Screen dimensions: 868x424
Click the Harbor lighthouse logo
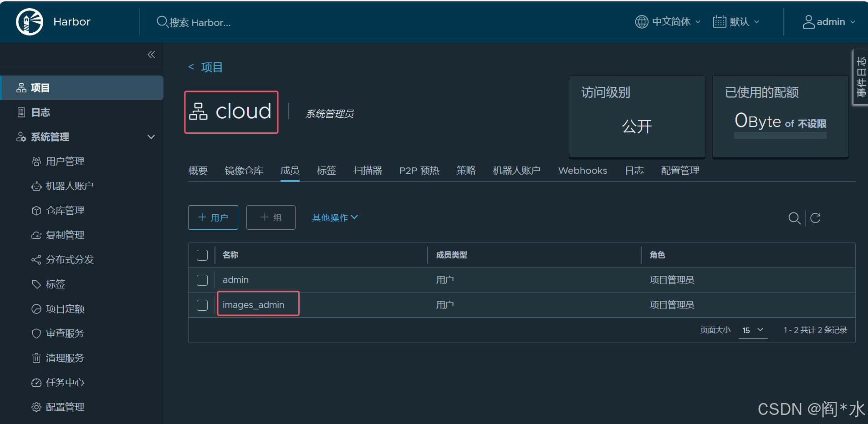(30, 22)
